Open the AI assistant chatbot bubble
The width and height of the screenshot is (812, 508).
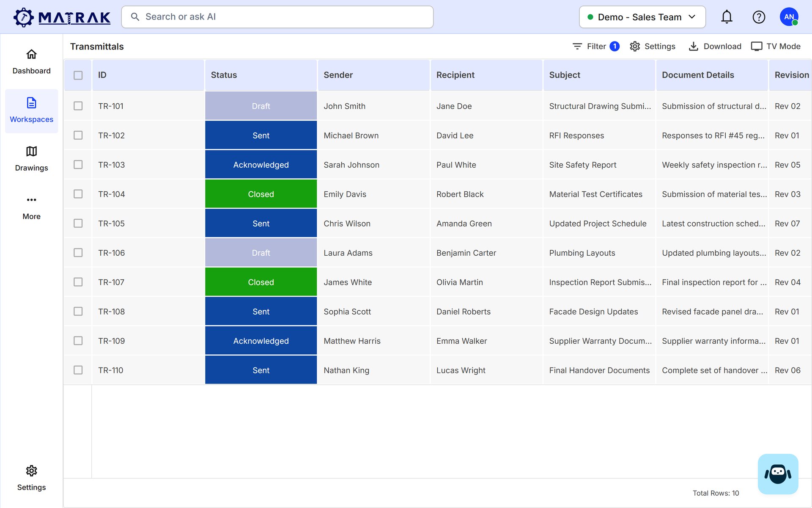click(778, 474)
